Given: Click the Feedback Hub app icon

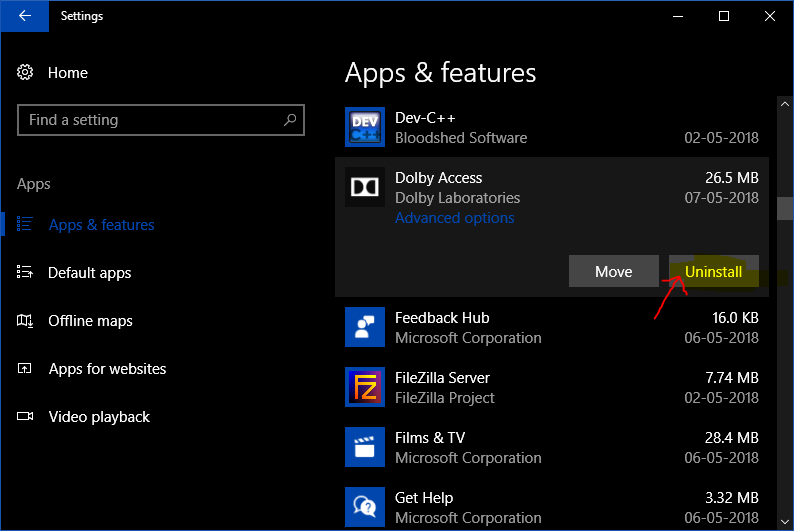Looking at the screenshot, I should pos(365,327).
